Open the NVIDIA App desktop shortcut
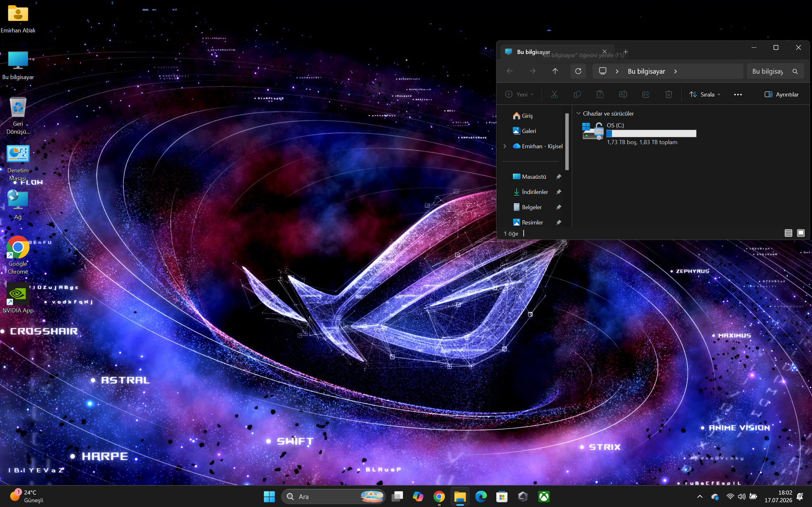This screenshot has height=507, width=812. click(x=18, y=298)
